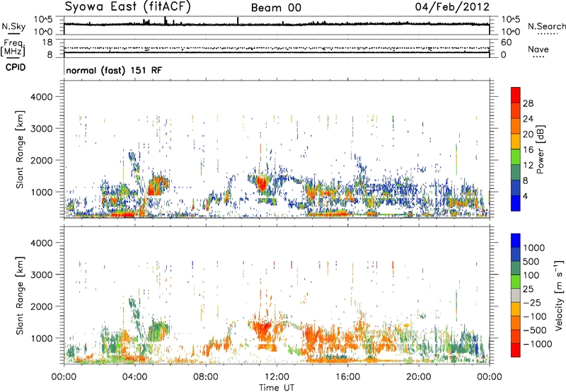Select the '4' label on power colorbar
Screen dimensions: 566x392
tap(525, 197)
